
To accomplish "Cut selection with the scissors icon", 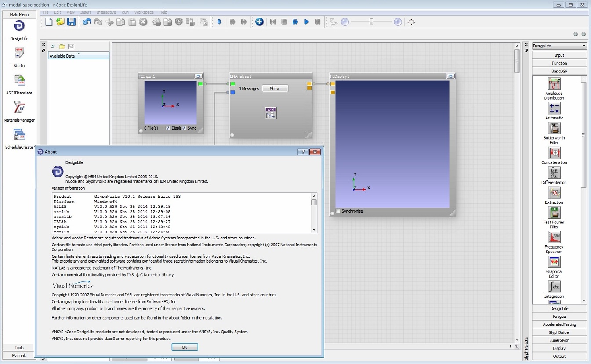I will 109,22.
